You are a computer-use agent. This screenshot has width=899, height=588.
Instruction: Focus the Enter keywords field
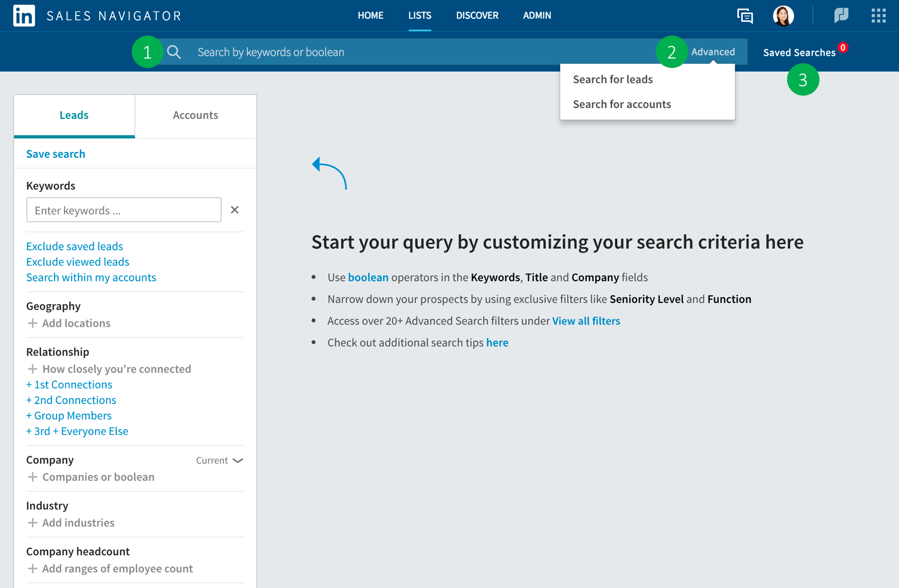click(x=124, y=210)
